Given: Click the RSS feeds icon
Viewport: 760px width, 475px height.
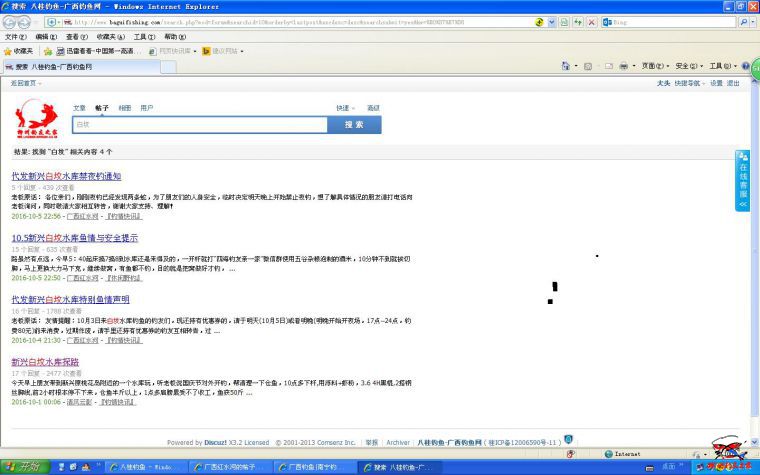Looking at the screenshot, I should [x=588, y=66].
